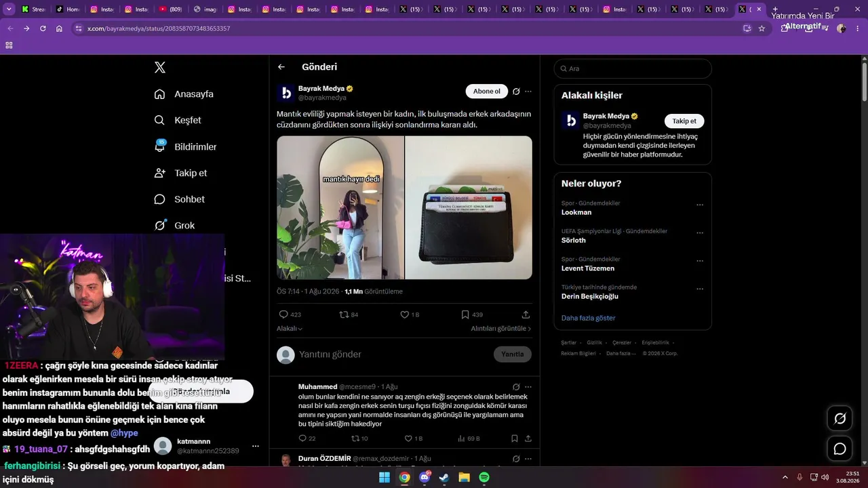The height and width of the screenshot is (488, 868).
Task: Open the Chrome apps grid
Action: pos(9,45)
